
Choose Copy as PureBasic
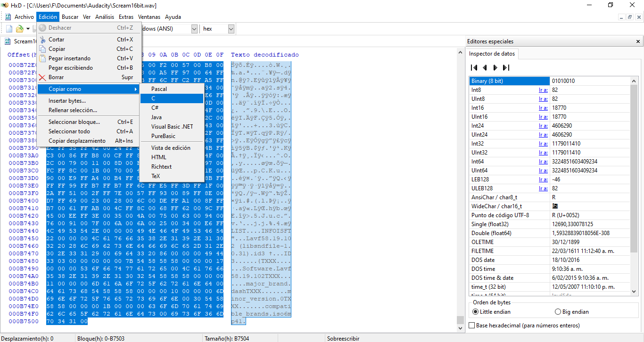point(172,136)
